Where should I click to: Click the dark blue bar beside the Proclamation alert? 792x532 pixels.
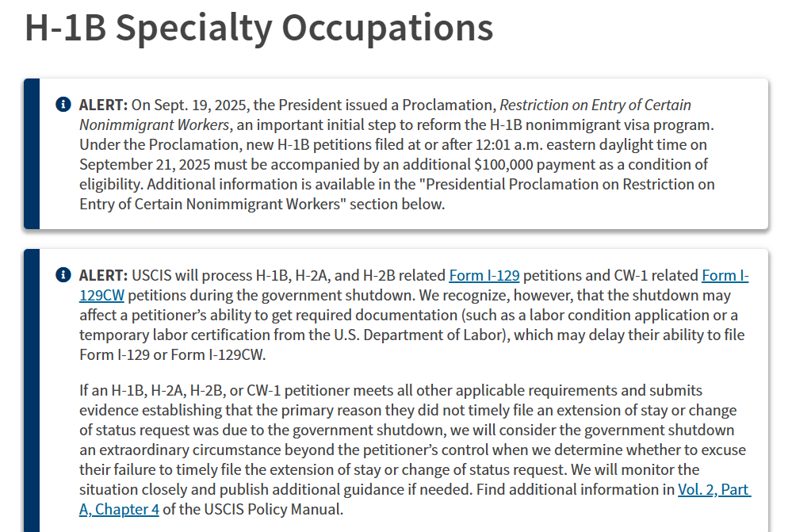[32, 154]
